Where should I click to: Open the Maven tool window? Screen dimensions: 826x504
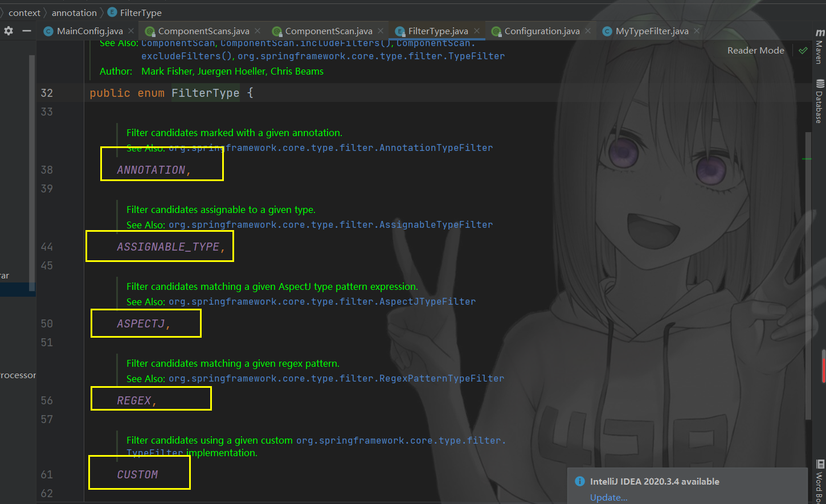click(x=819, y=47)
